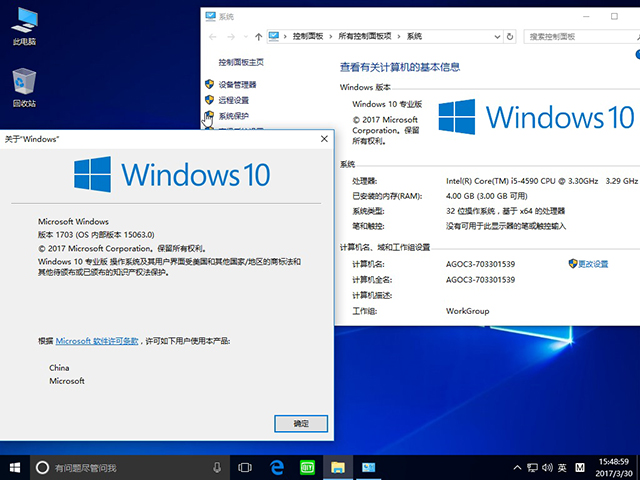Click the refresh button beside the address bar
The width and height of the screenshot is (640, 480).
coord(510,36)
